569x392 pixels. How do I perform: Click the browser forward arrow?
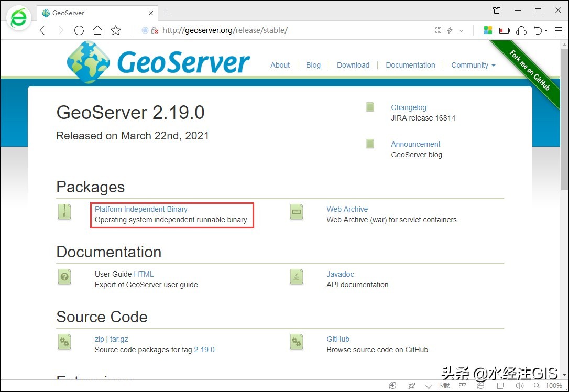click(61, 30)
